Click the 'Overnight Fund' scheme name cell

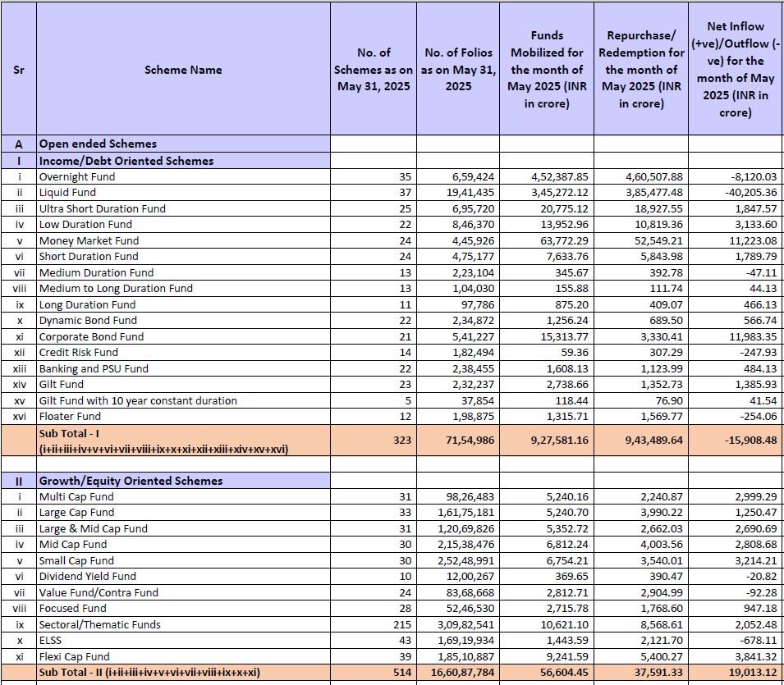pos(77,176)
